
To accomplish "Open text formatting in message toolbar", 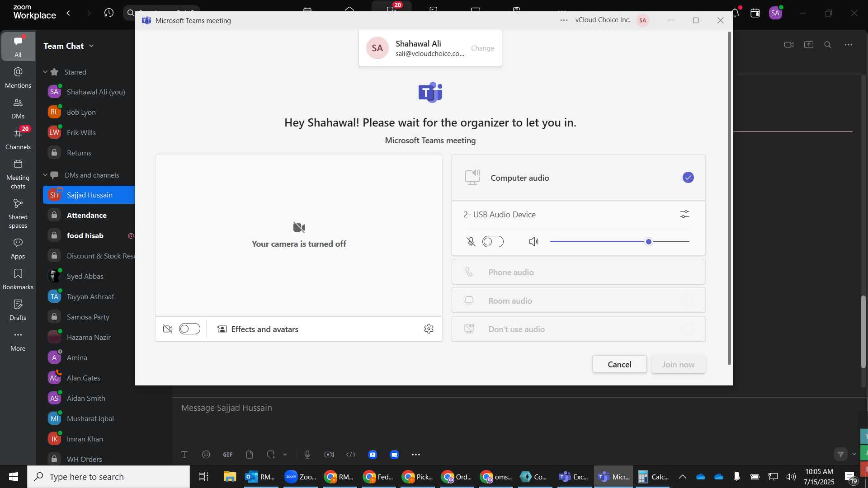I will pyautogui.click(x=184, y=455).
